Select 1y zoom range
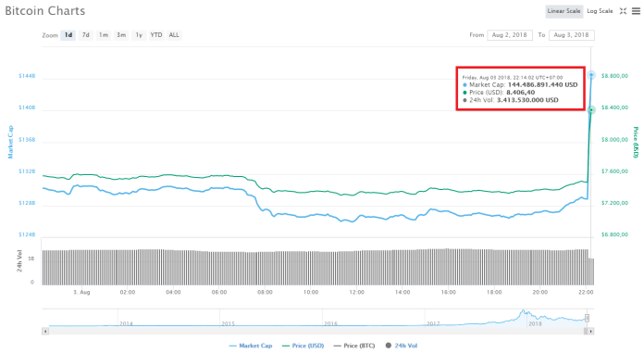Viewport: 644px width, 353px height. tap(139, 35)
